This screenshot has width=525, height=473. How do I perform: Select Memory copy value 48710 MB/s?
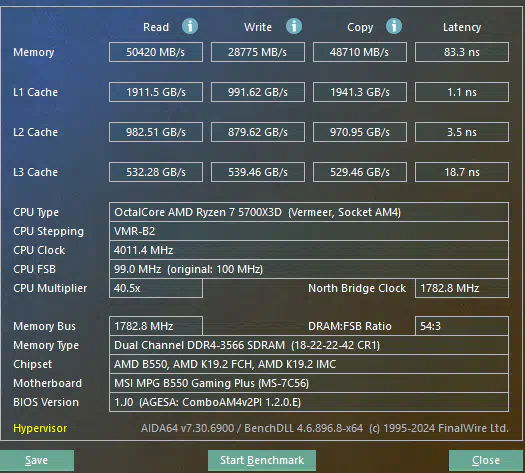click(x=360, y=52)
